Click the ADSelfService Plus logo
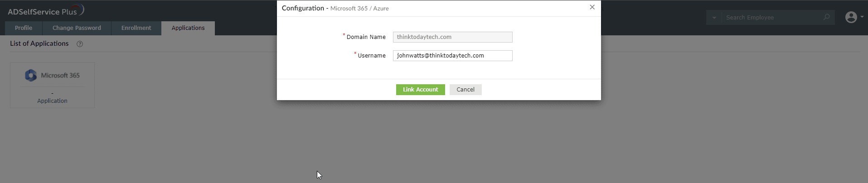 click(45, 11)
